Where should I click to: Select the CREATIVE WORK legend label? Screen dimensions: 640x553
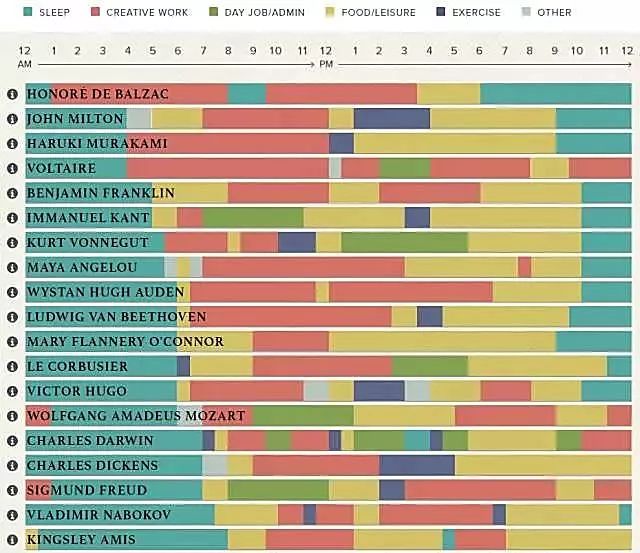(x=147, y=12)
